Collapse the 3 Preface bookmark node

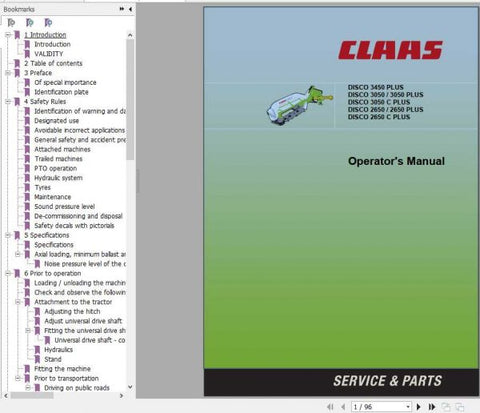pos(8,73)
